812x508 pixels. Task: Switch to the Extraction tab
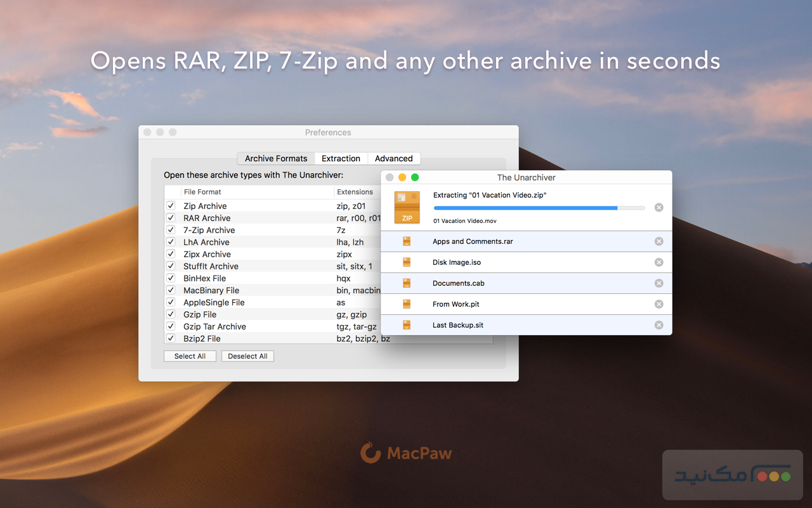point(341,159)
